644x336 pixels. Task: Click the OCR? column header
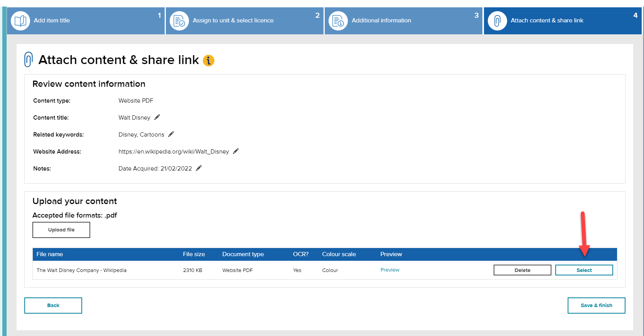coord(301,254)
